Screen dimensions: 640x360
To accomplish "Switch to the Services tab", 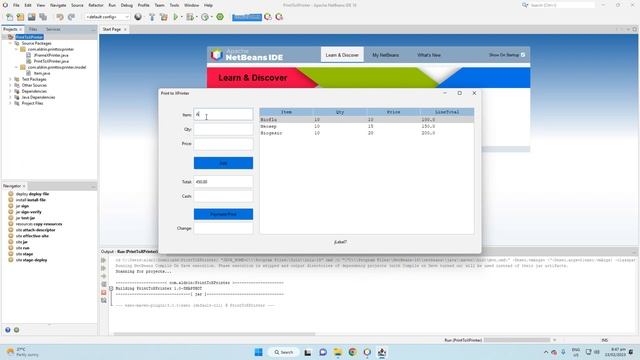I will (53, 29).
